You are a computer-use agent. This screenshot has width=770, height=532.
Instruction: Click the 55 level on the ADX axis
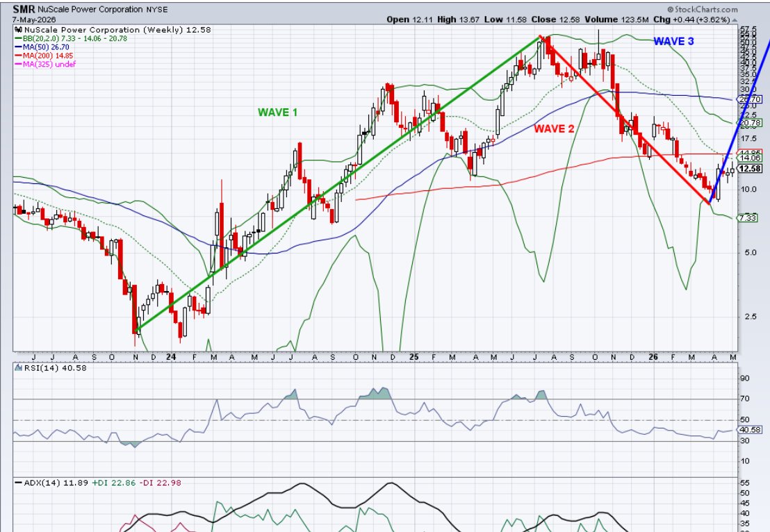745,483
